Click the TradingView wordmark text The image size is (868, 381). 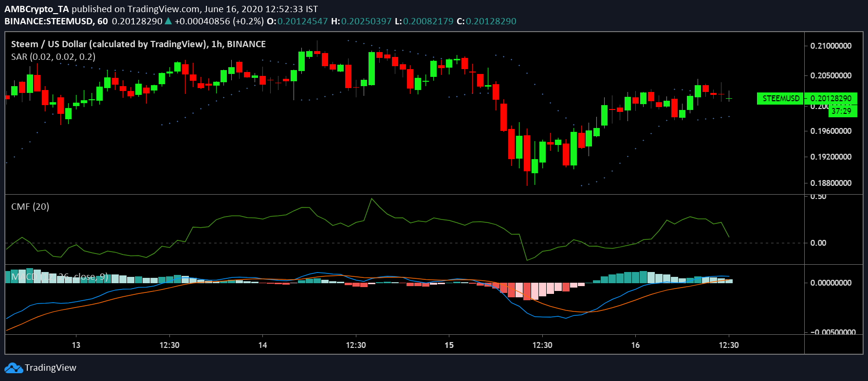pyautogui.click(x=51, y=368)
